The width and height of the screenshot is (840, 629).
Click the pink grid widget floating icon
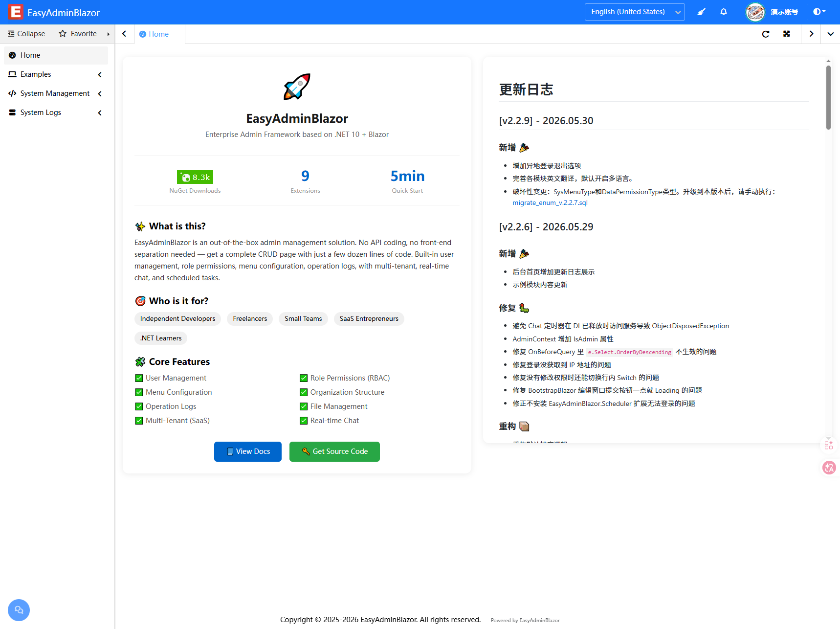[829, 445]
